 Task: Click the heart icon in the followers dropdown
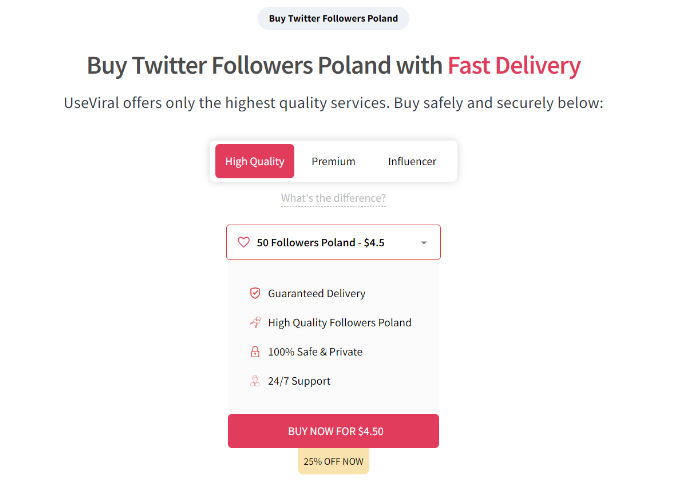(243, 242)
